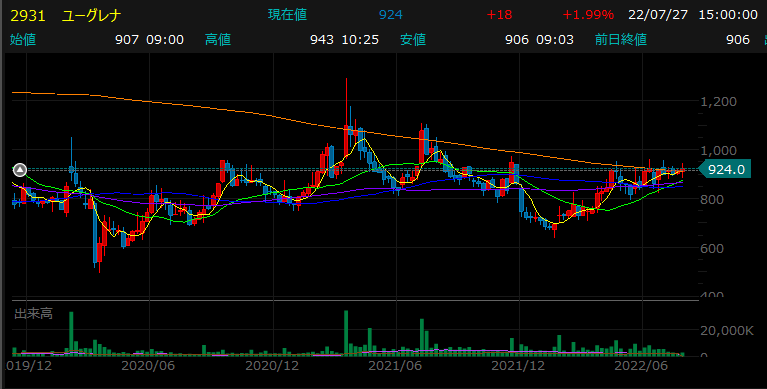Screen dimensions: 767x389
Task: Click the high price 943
Action: 322,40
